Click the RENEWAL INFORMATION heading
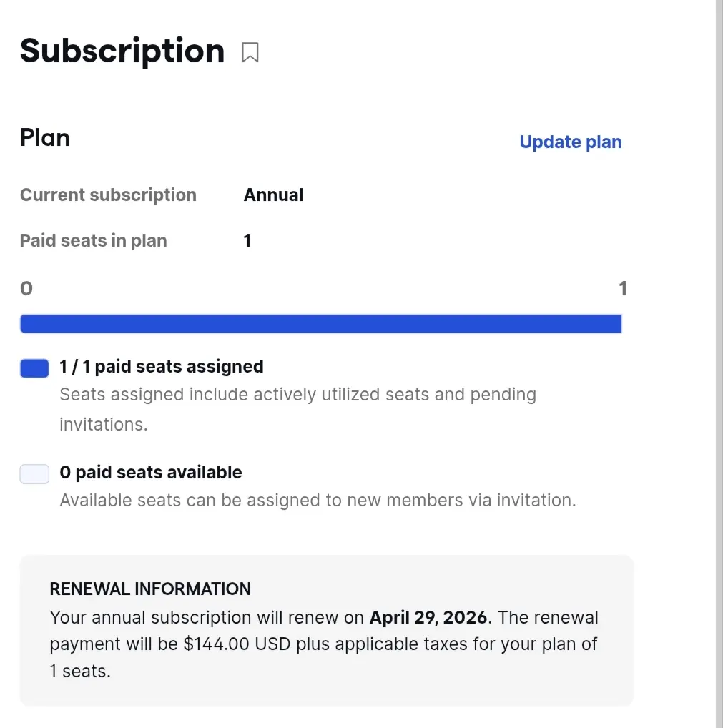This screenshot has height=728, width=723. click(150, 589)
